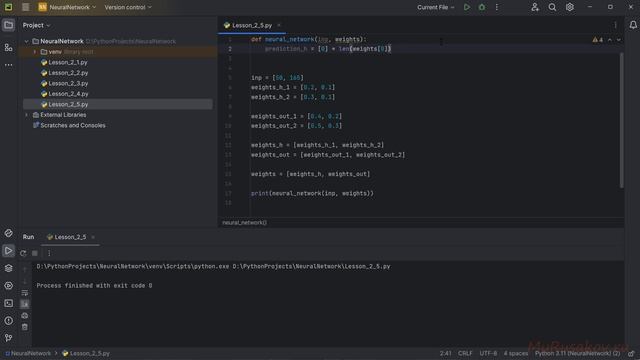Open the Run tool window icon
Screen dimensions: 640x360
click(8, 251)
